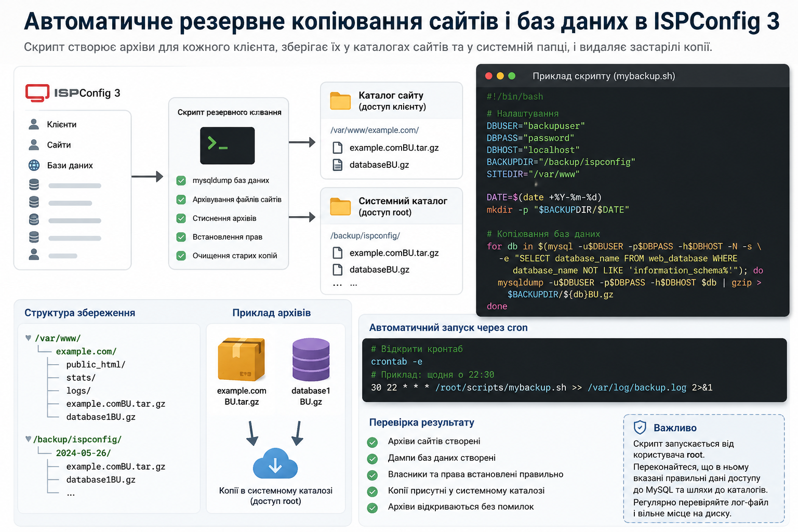Click the BACKUPDIR="/backup/ispconfig" line
Image resolution: width=798 pixels, height=532 pixels.
tap(561, 162)
